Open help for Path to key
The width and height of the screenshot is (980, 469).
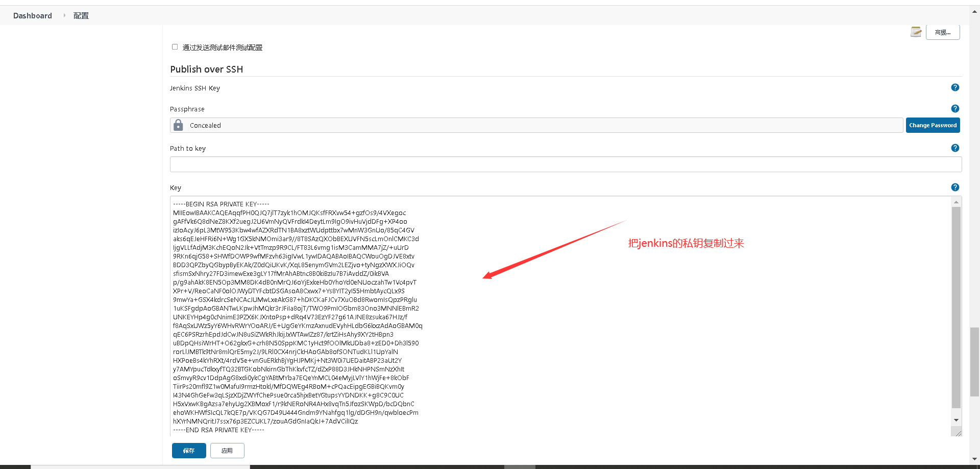click(x=955, y=148)
